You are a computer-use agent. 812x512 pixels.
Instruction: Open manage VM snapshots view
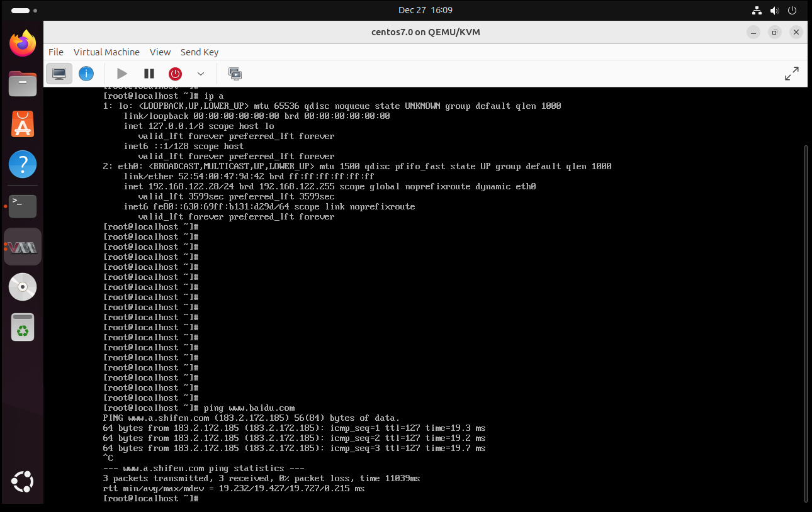point(235,74)
